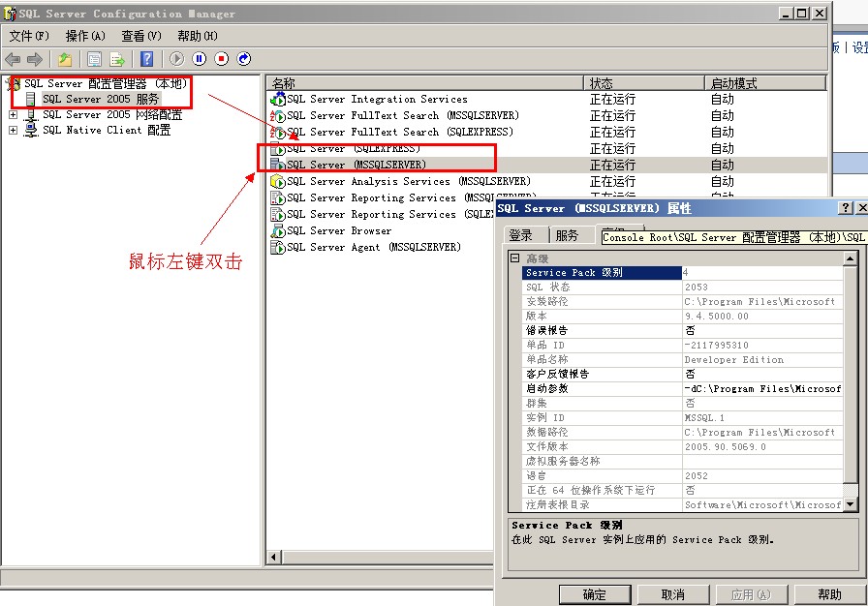Switch to the 服务 tab
The image size is (868, 606).
pos(567,235)
